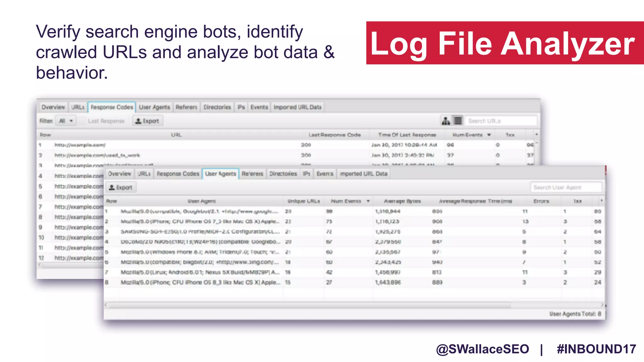The height and width of the screenshot is (362, 644).
Task: Click the Unique URLs column header
Action: point(303,201)
